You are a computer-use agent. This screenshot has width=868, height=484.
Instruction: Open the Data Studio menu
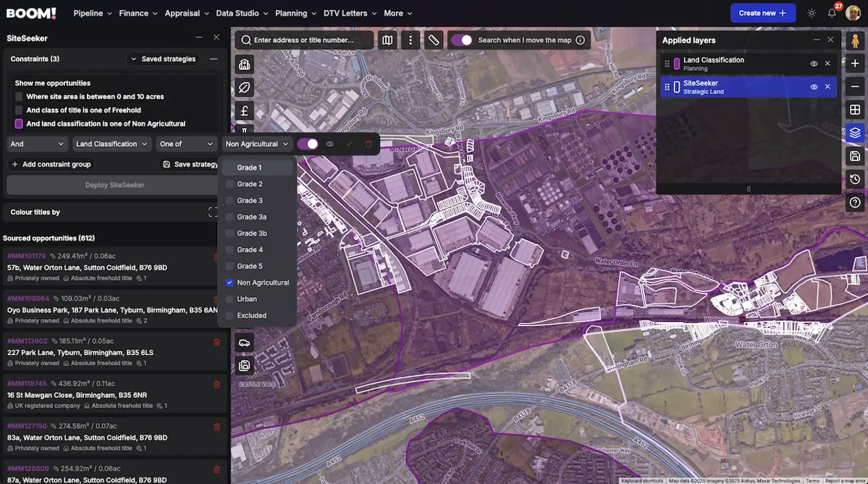[x=242, y=13]
